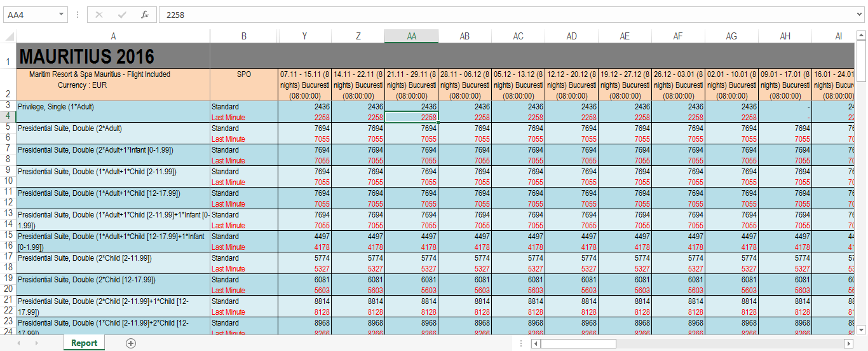Click the previous sheet navigation arrow
Screen dimensions: 868x351
[18, 343]
